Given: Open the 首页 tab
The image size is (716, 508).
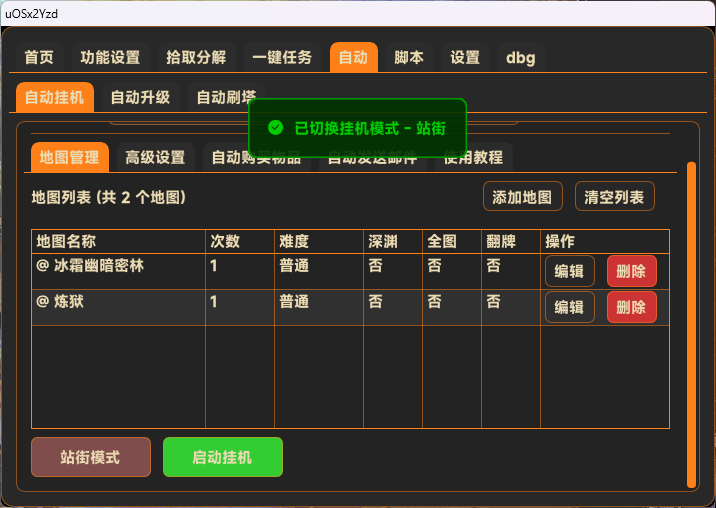Looking at the screenshot, I should point(39,57).
